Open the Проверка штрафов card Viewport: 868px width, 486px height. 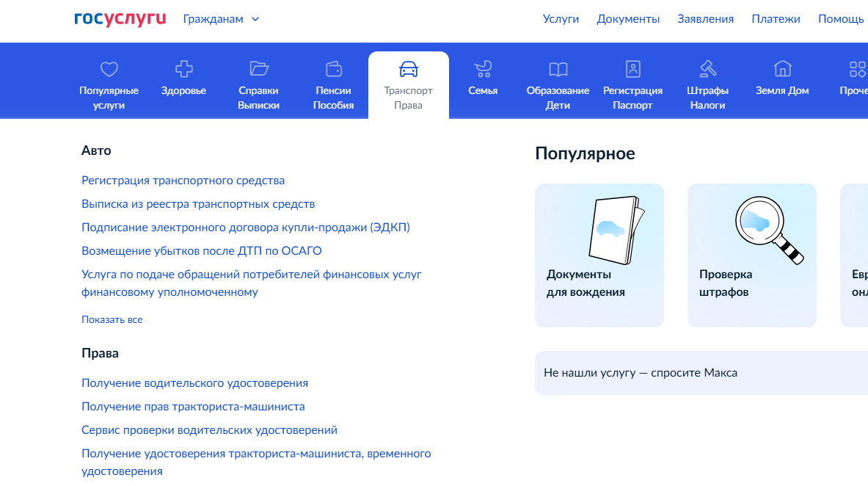pyautogui.click(x=752, y=255)
